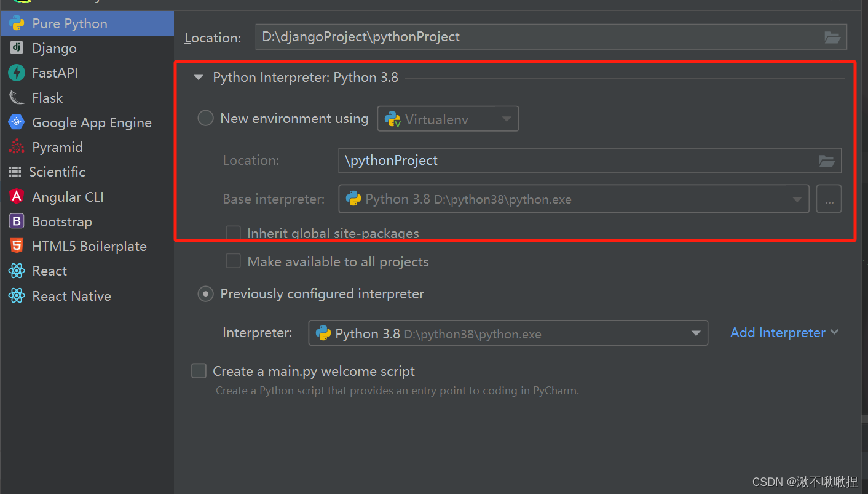Click the purple Bootstrap B icon

[17, 221]
